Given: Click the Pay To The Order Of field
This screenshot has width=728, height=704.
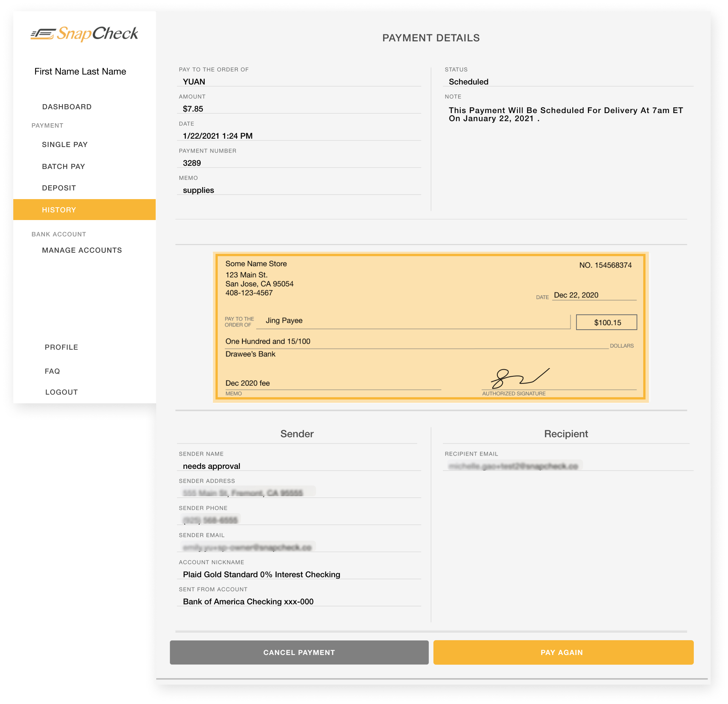Looking at the screenshot, I should click(x=299, y=82).
